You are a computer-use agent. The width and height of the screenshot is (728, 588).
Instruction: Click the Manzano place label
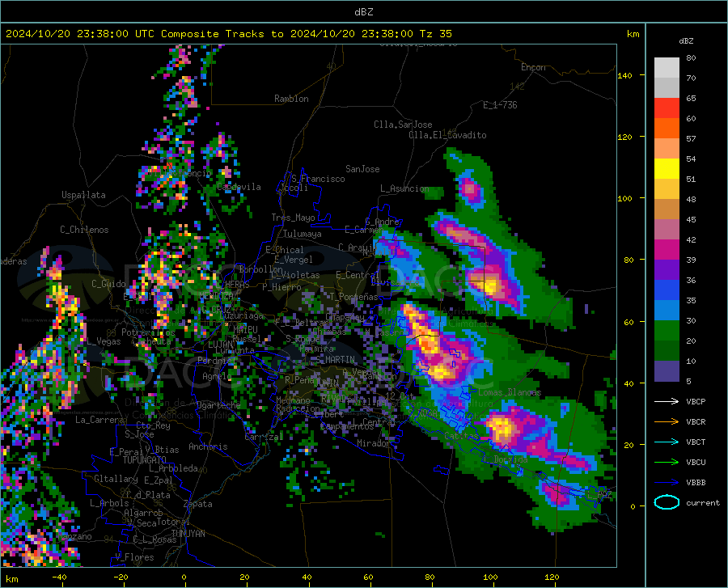[x=74, y=536]
